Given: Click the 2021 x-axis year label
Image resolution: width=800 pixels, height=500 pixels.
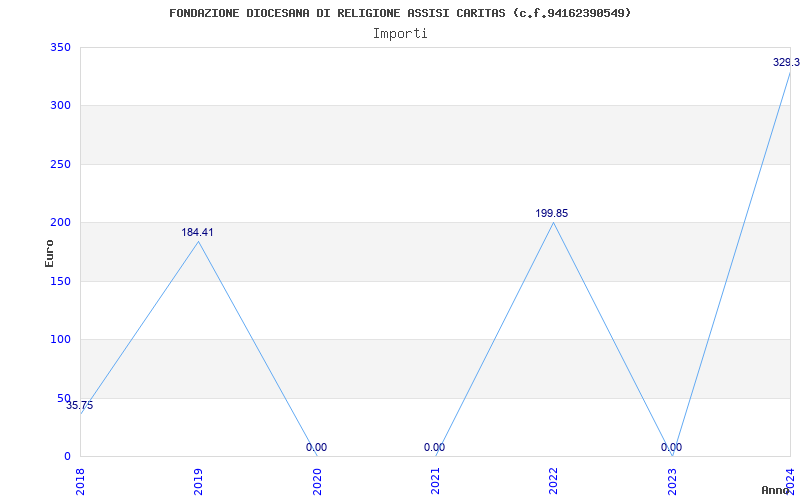Looking at the screenshot, I should pyautogui.click(x=435, y=482).
